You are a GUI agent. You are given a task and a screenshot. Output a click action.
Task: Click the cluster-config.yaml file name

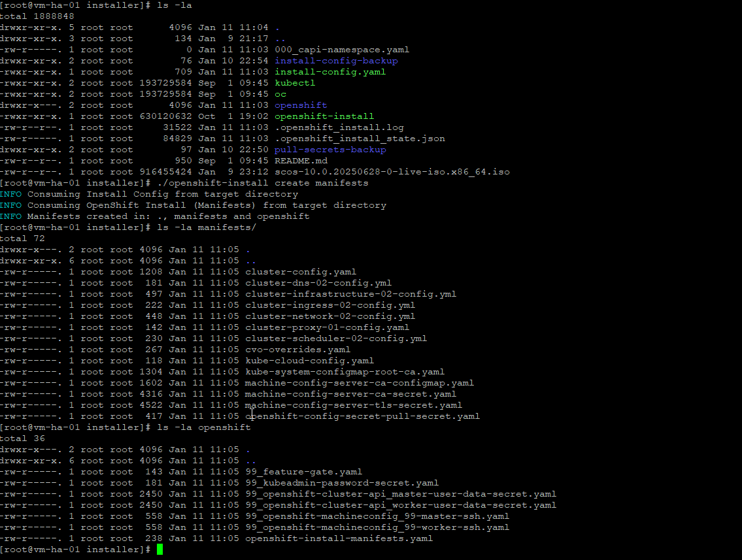pyautogui.click(x=301, y=272)
